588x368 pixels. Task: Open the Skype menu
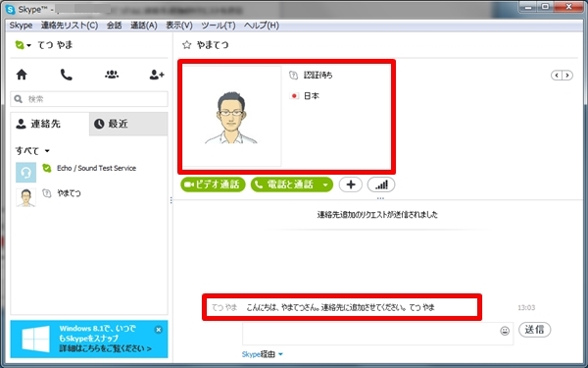21,26
